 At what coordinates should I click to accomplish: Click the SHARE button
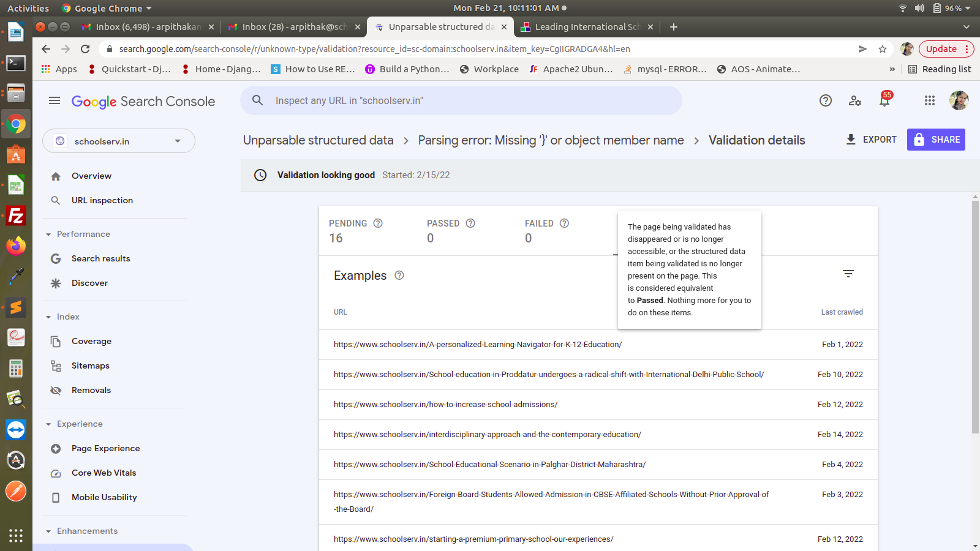[x=936, y=140]
